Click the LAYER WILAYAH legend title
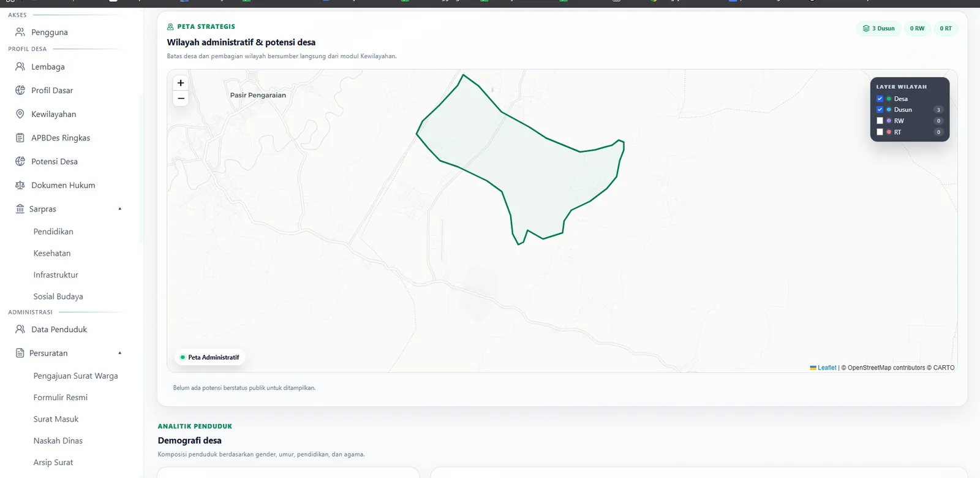 [x=902, y=87]
